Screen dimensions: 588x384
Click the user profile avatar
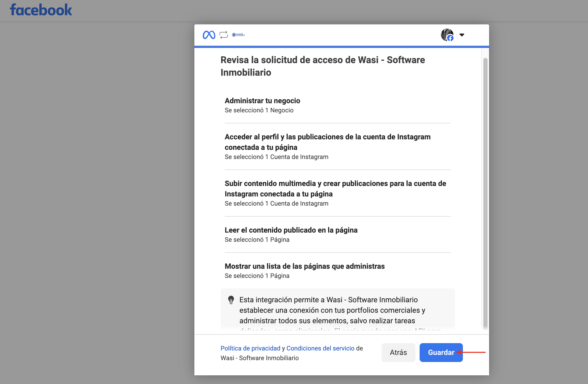[447, 35]
